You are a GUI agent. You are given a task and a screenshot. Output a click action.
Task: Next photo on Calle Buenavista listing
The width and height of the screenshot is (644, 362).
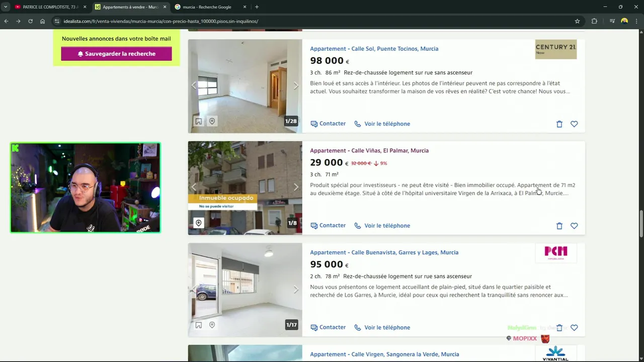pyautogui.click(x=296, y=290)
